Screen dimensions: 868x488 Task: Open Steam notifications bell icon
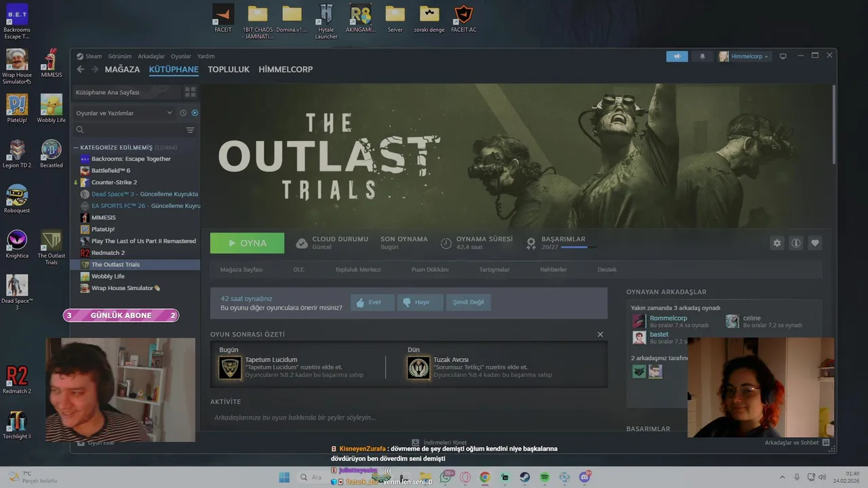coord(703,56)
